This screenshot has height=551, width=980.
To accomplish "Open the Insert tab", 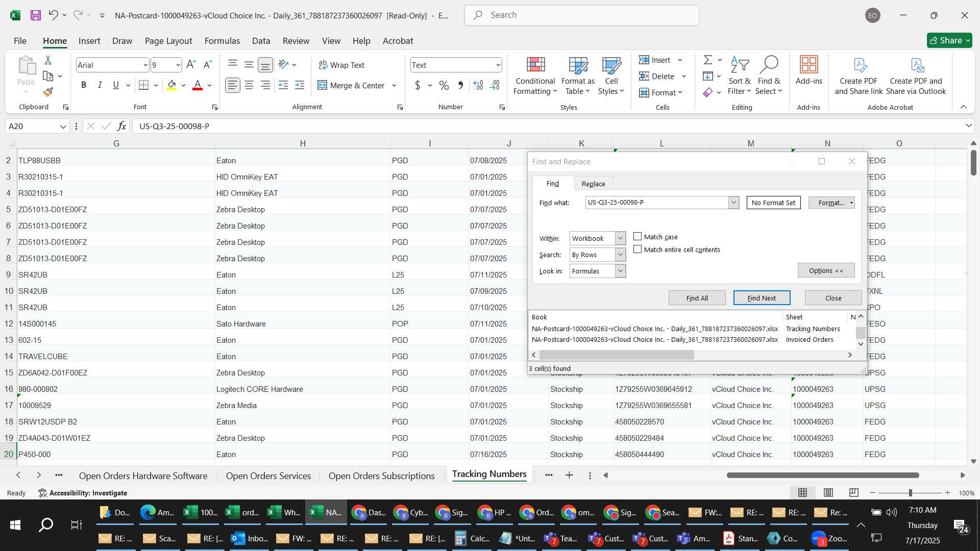I will pos(89,41).
